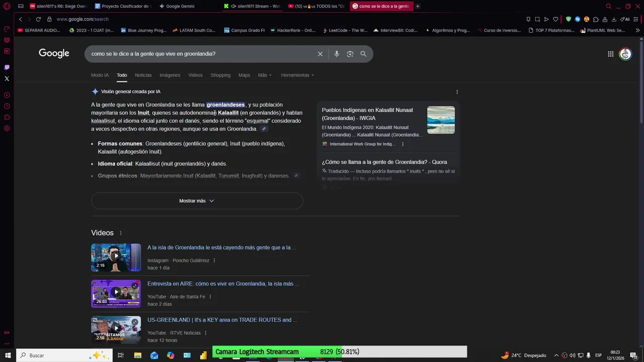Open Videos section three-dot menu
Screen dimensions: 644x362
tap(121, 233)
